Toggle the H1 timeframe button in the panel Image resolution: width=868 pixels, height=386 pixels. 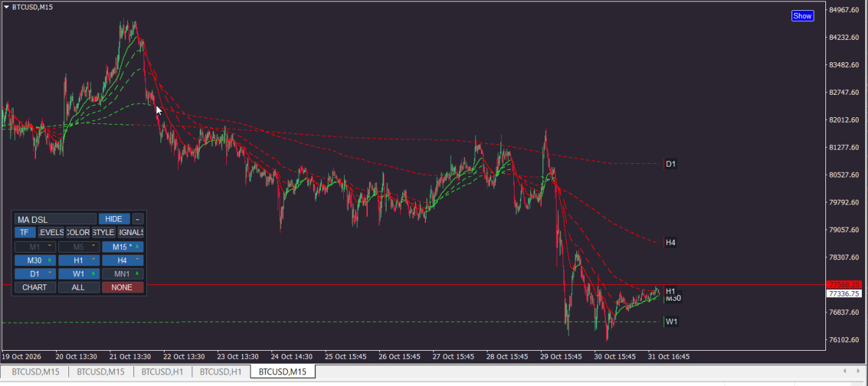[x=79, y=260]
